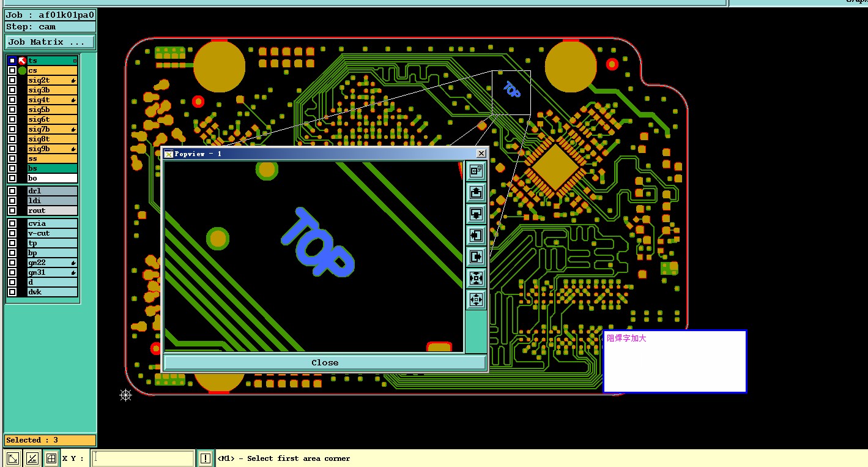Screen dimensions: 868x467
Task: Click the hand icon on sig2t layer
Action: point(73,80)
